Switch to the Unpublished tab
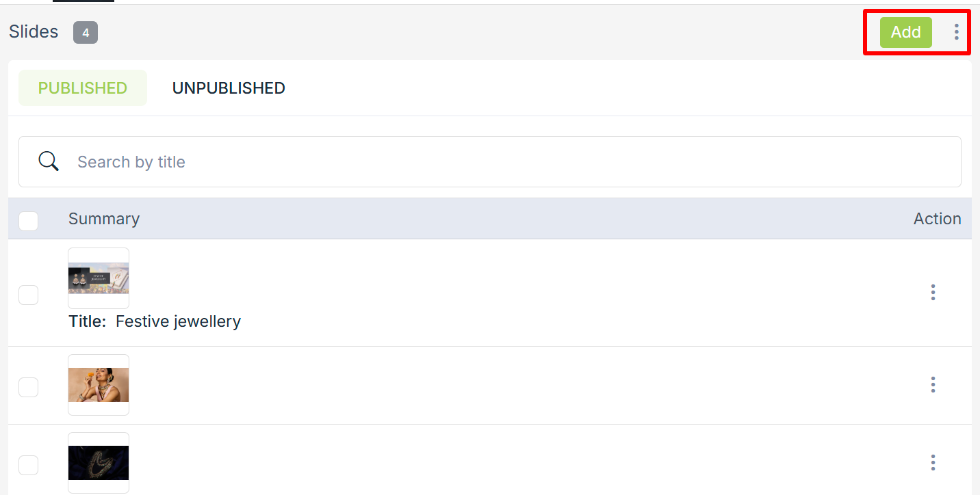This screenshot has width=980, height=495. coord(229,88)
